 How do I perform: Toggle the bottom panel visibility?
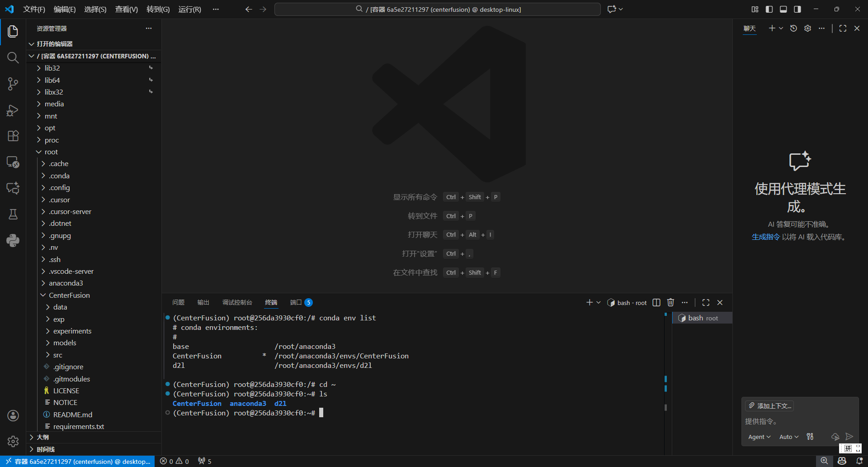(x=783, y=9)
